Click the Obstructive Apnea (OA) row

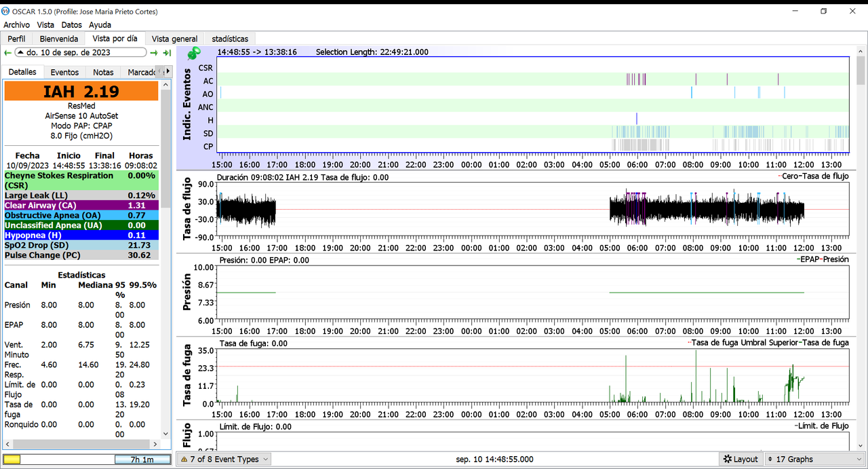[81, 215]
